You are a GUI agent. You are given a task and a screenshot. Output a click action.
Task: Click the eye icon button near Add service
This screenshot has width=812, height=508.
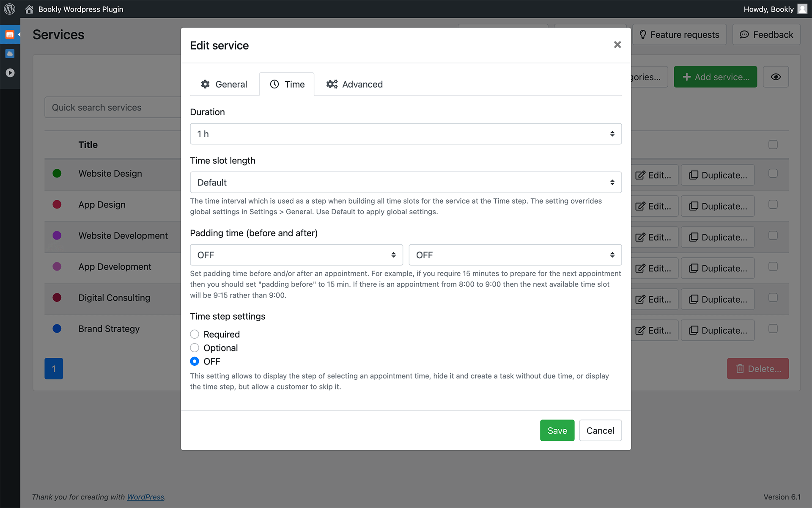tap(775, 77)
